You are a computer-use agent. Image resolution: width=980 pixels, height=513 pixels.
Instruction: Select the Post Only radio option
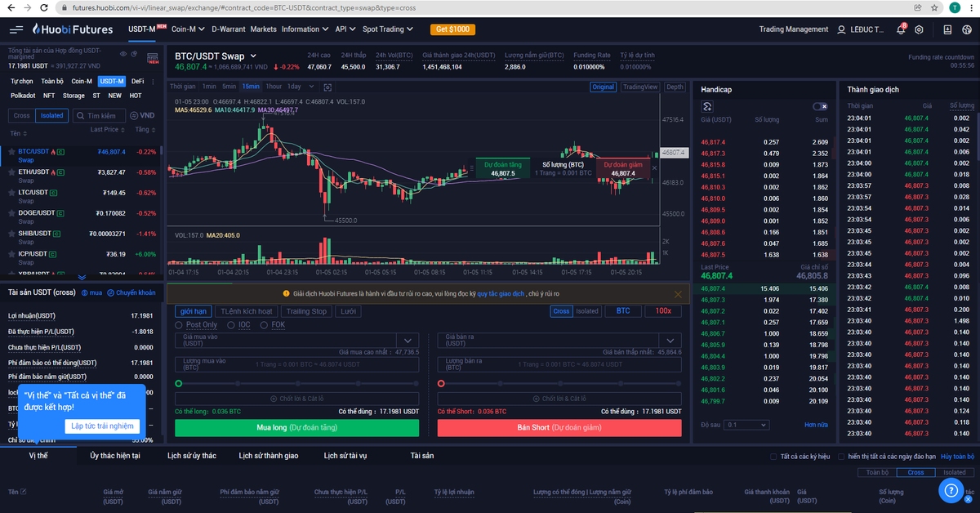click(x=180, y=324)
